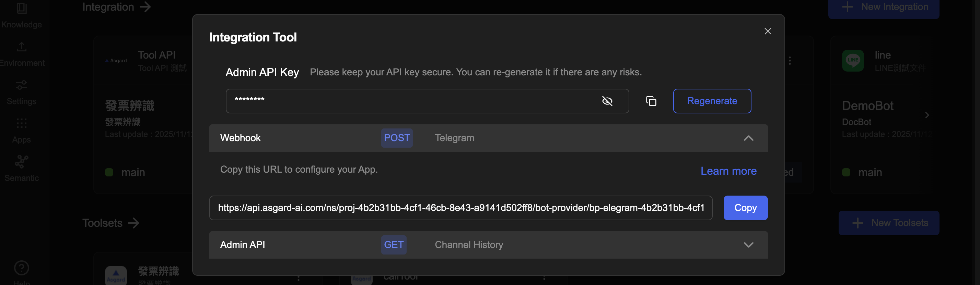Click the New Toolsets button

(x=889, y=223)
